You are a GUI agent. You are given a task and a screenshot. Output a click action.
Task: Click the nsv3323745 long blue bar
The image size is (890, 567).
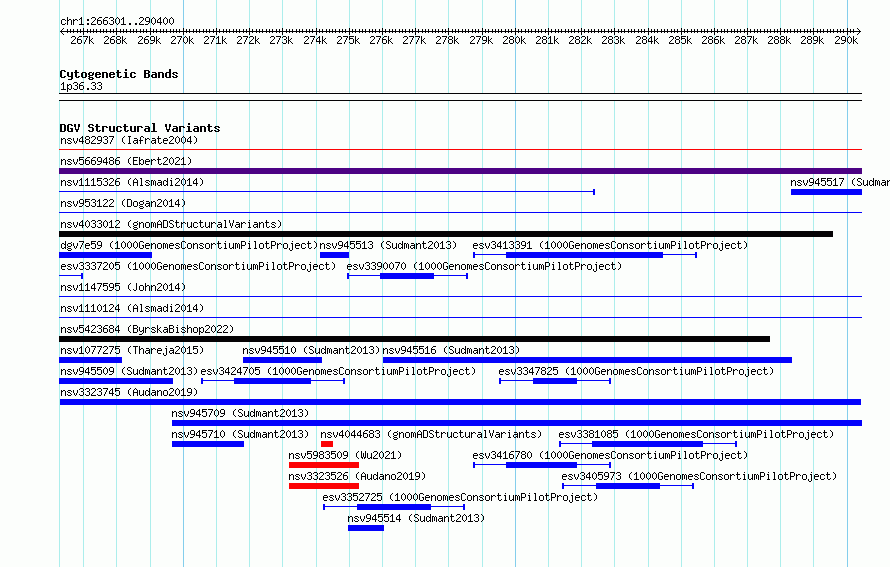pyautogui.click(x=460, y=402)
